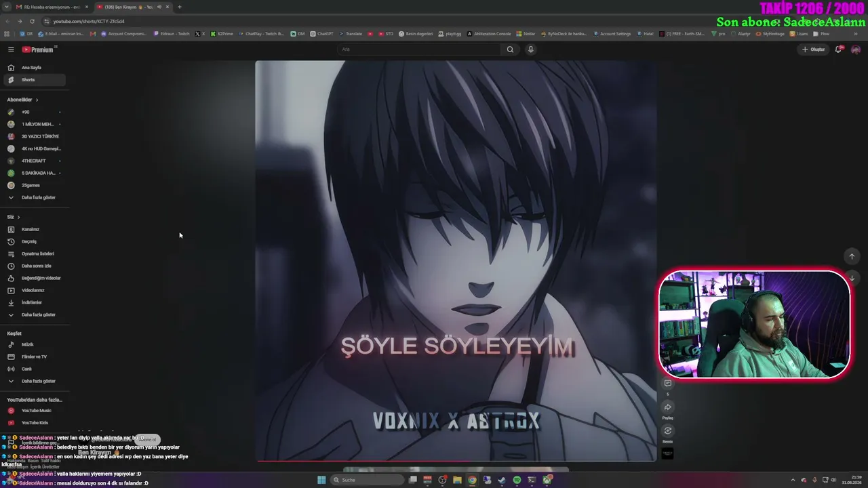Click the Remix button on the Short
The image size is (868, 488).
click(x=667, y=431)
